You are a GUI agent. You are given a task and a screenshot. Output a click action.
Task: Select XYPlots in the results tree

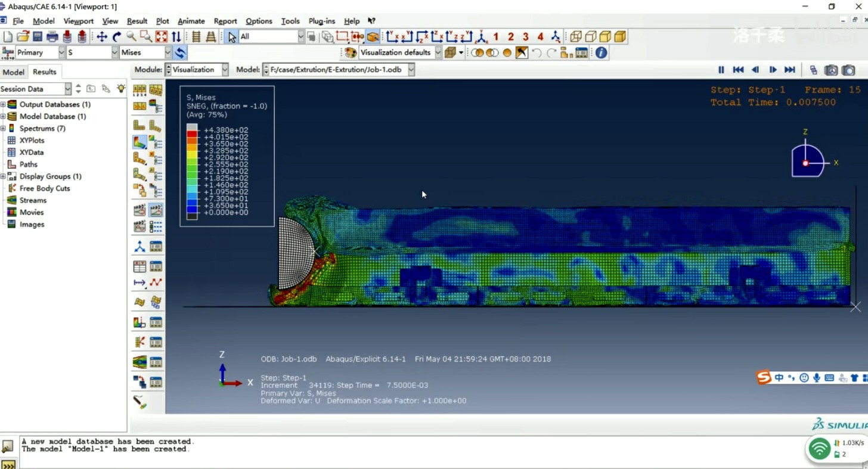point(32,141)
